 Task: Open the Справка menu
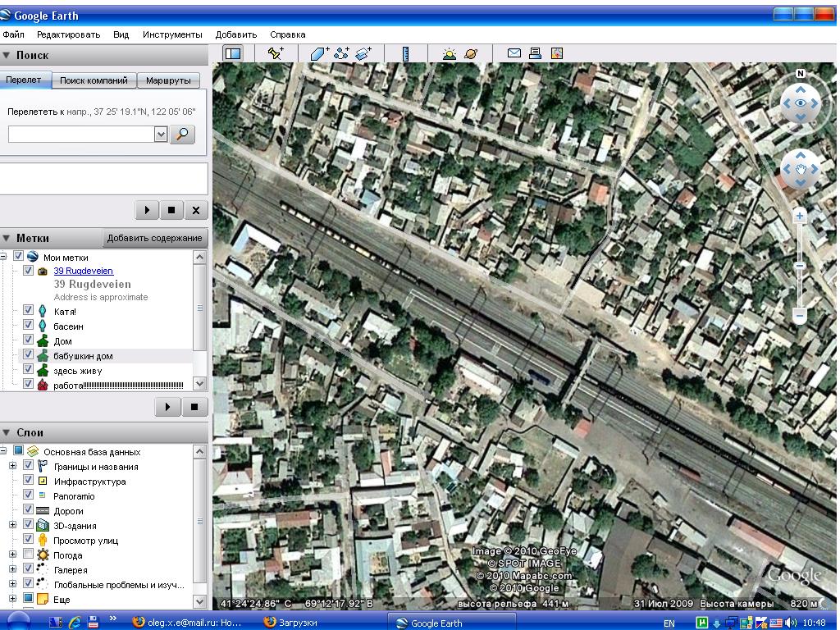288,34
